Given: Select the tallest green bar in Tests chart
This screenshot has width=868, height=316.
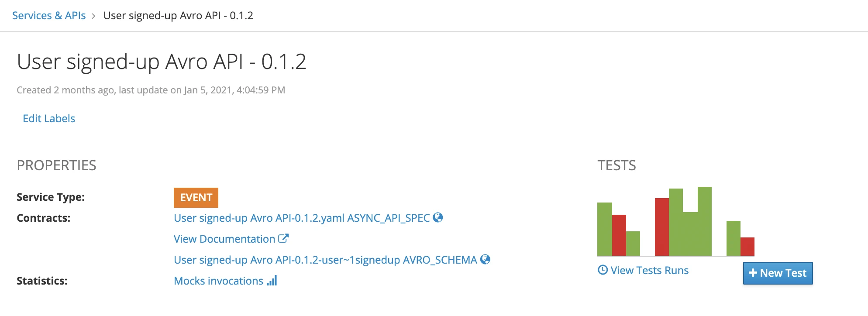Looking at the screenshot, I should point(705,221).
